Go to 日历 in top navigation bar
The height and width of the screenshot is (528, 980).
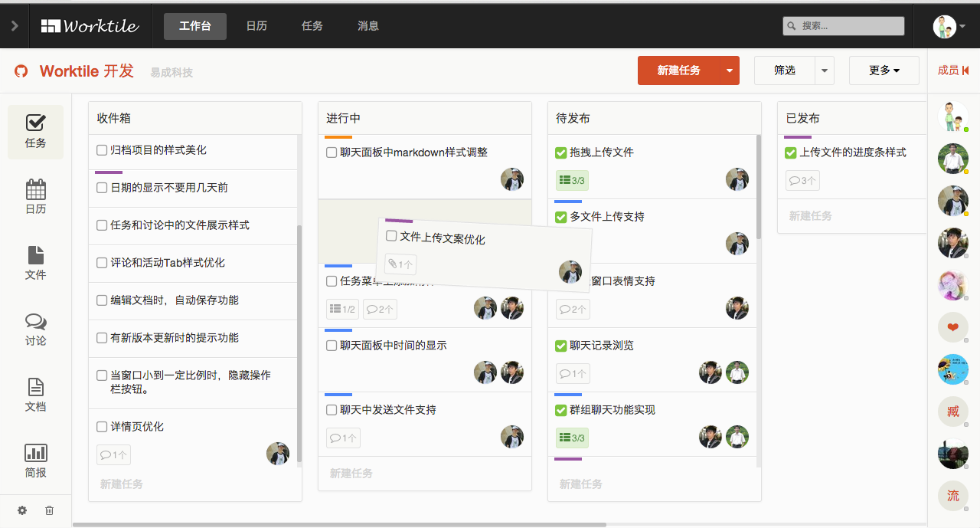(256, 26)
